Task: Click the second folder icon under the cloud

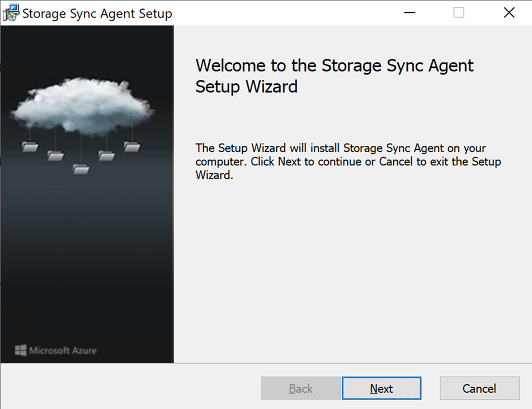Action: coord(56,157)
